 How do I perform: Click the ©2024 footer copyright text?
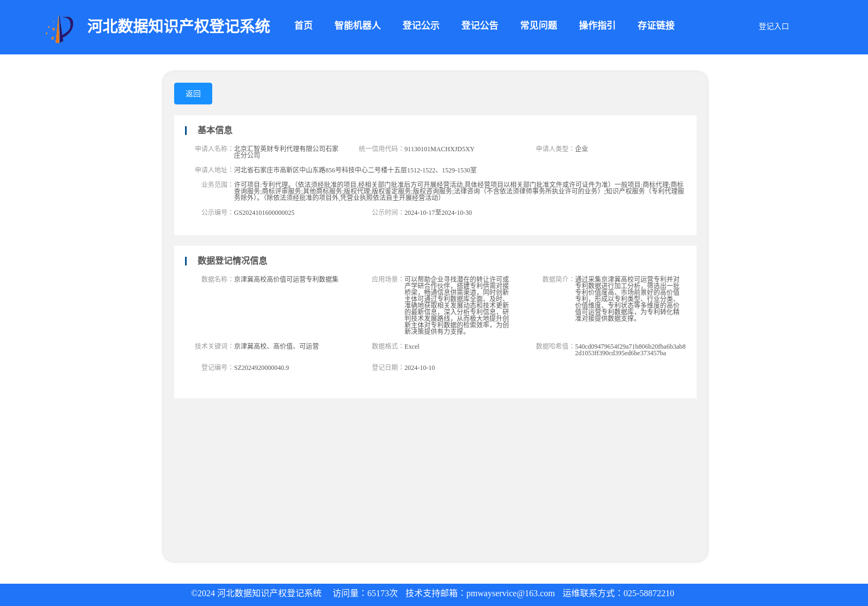pyautogui.click(x=256, y=593)
